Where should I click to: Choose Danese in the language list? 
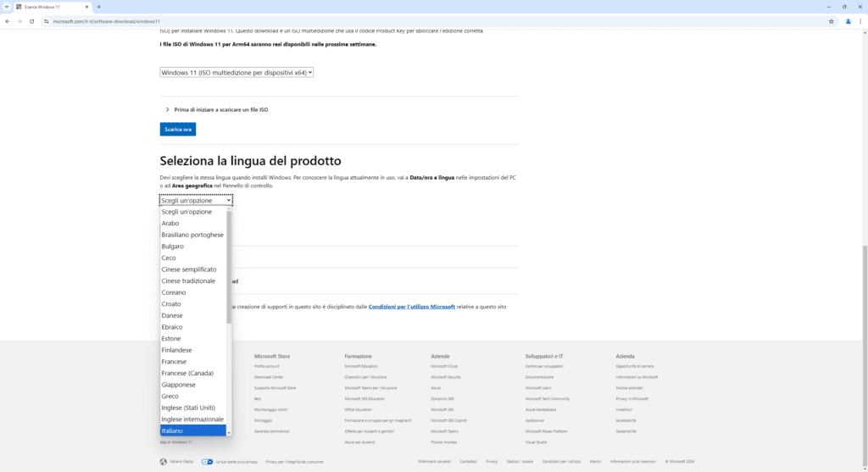tap(193, 315)
